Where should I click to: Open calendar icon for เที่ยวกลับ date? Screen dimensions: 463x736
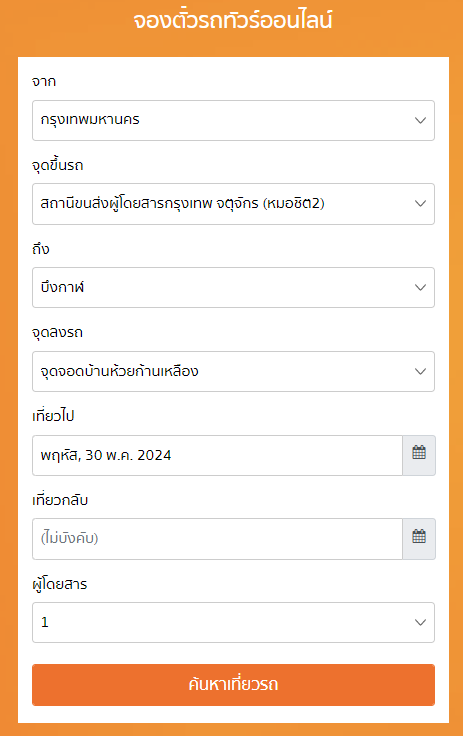coord(419,538)
